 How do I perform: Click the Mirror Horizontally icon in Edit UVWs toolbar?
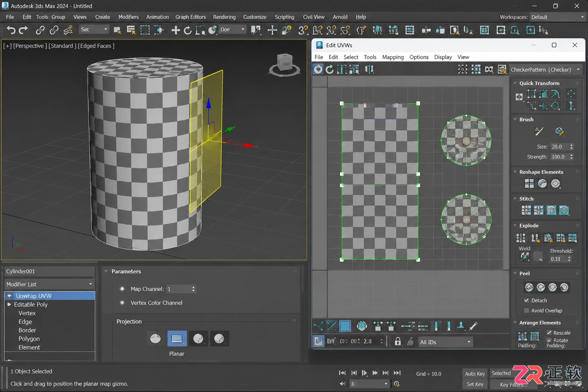pos(369,69)
